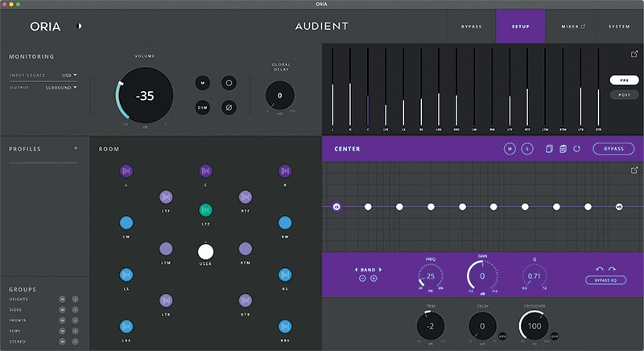Screen dimensions: 644x351
Task: Copy the Center channel settings
Action: tap(549, 149)
